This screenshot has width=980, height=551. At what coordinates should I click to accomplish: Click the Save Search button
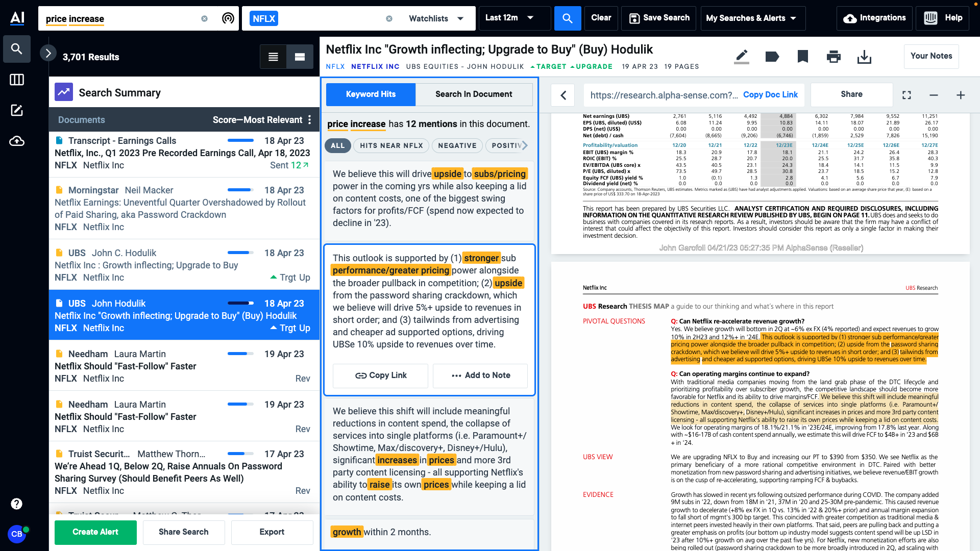[x=658, y=18]
